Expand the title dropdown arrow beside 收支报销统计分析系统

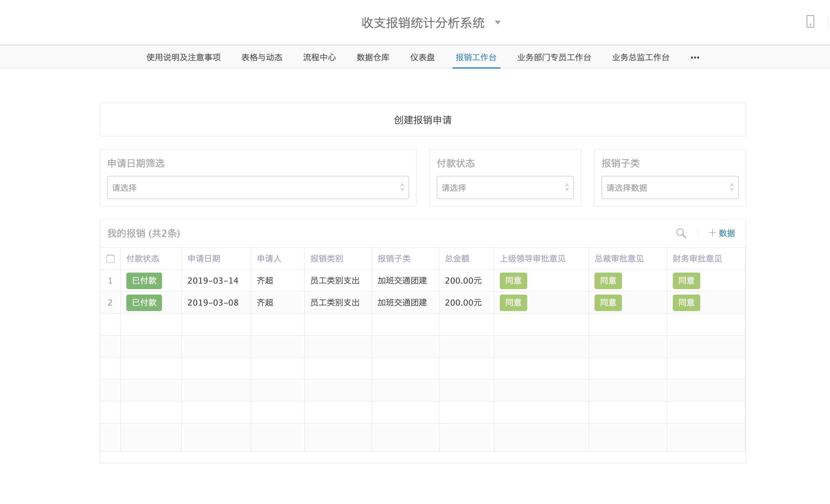click(x=498, y=23)
